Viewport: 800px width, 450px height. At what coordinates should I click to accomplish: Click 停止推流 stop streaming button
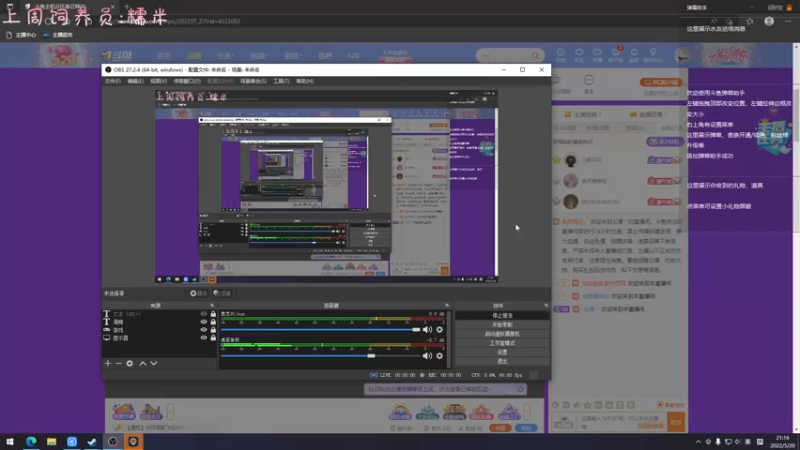coord(502,316)
